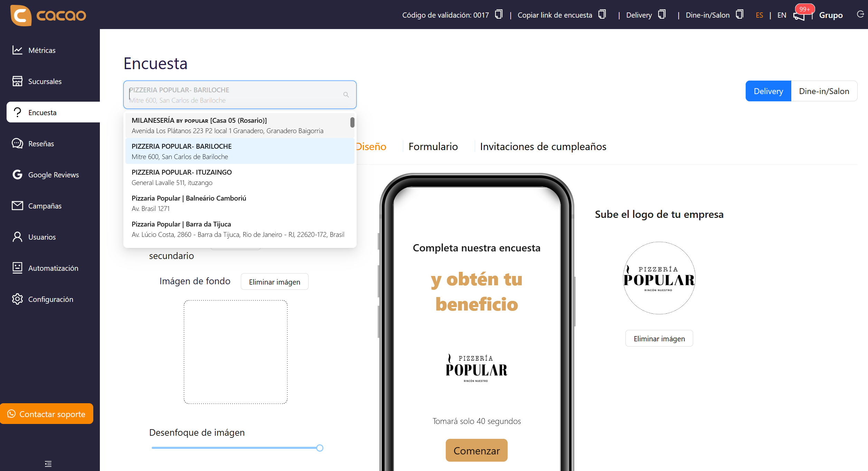Switch to the Formulario tab
Screen dimensions: 868x471
[433, 146]
